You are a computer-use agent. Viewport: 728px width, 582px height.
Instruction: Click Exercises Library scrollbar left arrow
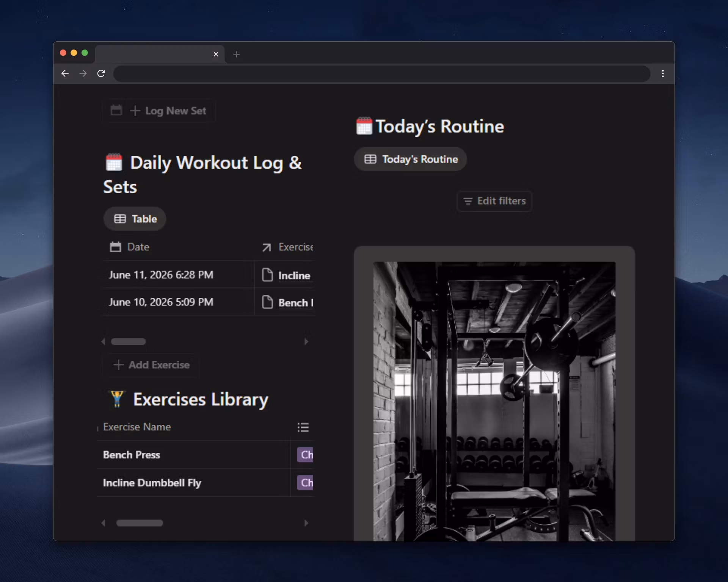point(103,523)
